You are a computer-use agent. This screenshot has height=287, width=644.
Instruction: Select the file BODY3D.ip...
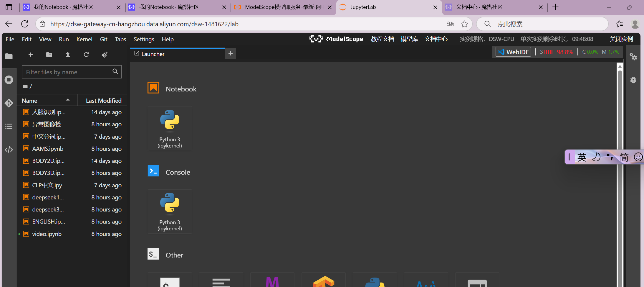pyautogui.click(x=72, y=173)
